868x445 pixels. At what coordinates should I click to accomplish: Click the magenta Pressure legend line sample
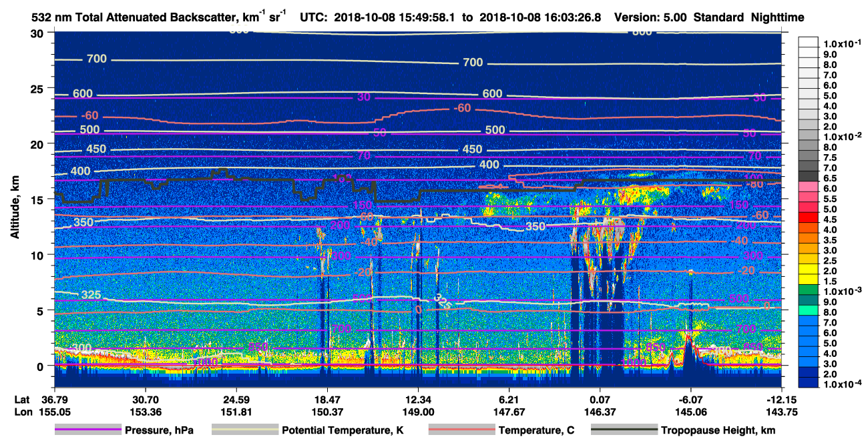point(88,430)
